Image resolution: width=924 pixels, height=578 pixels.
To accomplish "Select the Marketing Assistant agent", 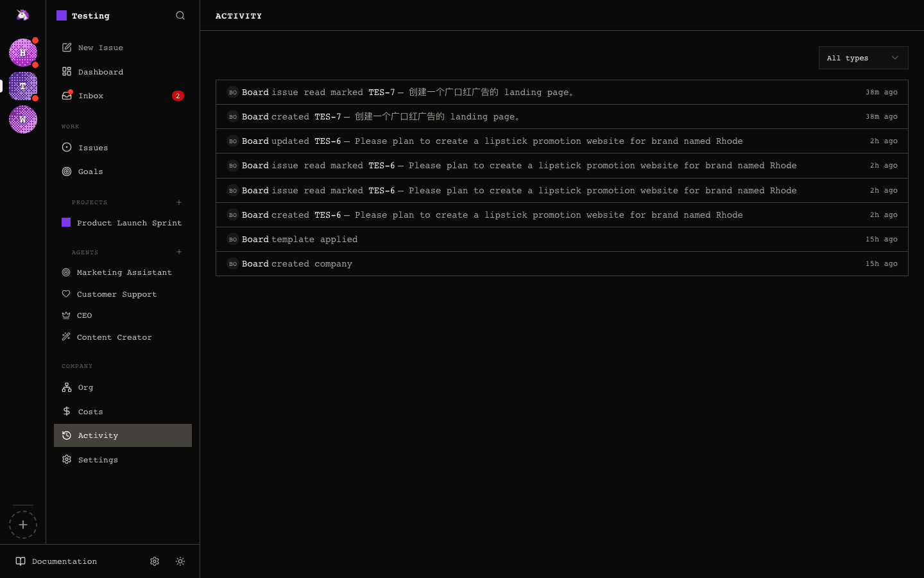I will pyautogui.click(x=124, y=272).
